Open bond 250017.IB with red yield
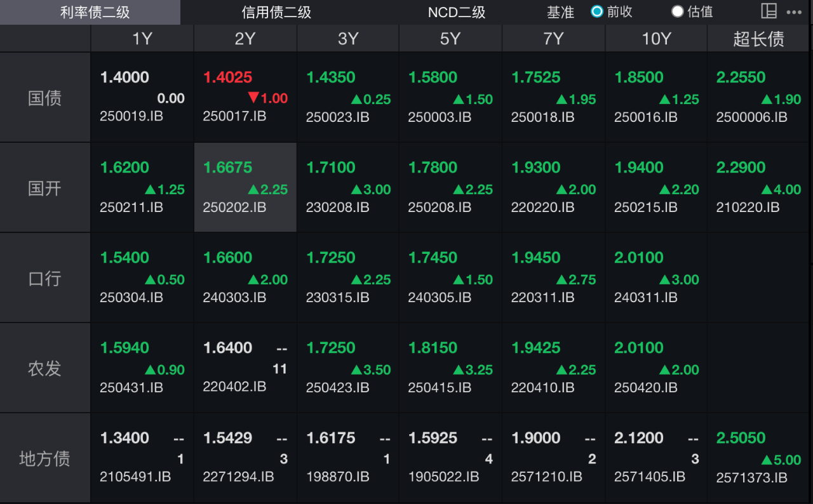 [245, 98]
